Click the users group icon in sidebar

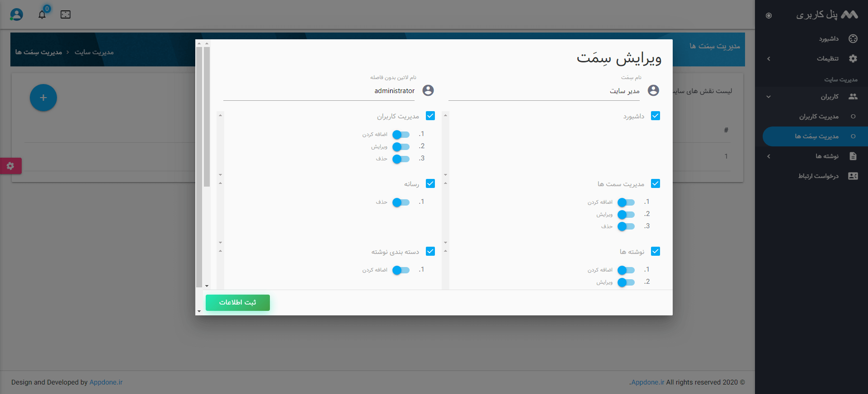point(853,96)
